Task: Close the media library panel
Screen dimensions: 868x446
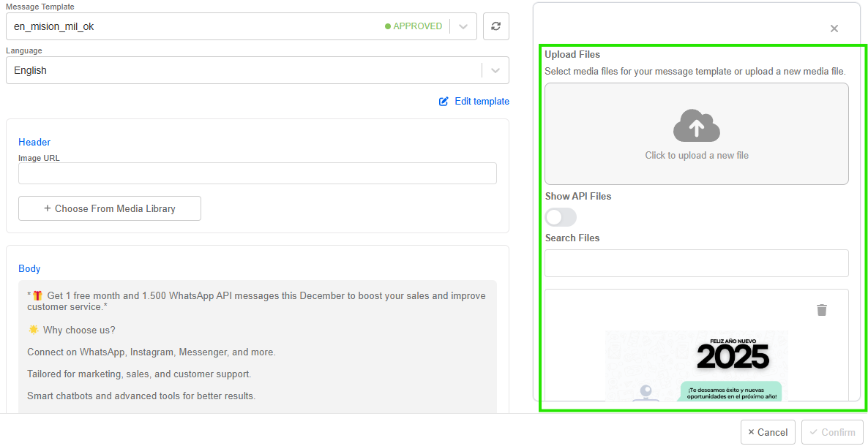Action: pos(834,29)
